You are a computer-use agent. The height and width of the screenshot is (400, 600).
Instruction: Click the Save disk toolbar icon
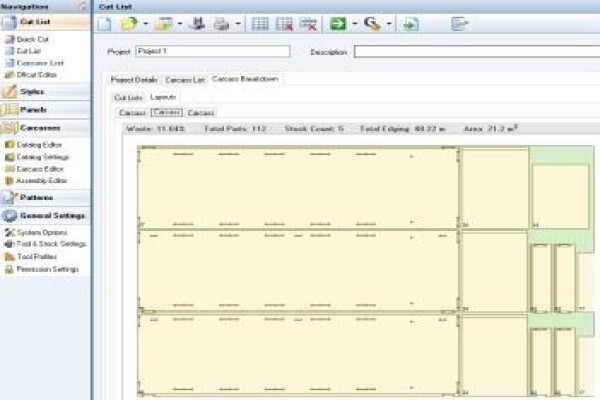197,24
